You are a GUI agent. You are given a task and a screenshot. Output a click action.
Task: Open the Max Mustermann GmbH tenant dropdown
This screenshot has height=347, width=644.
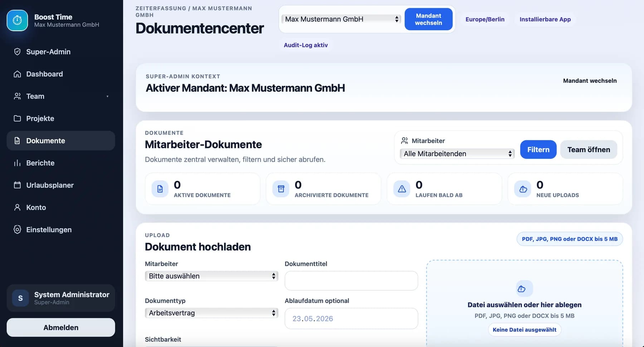[x=341, y=19]
